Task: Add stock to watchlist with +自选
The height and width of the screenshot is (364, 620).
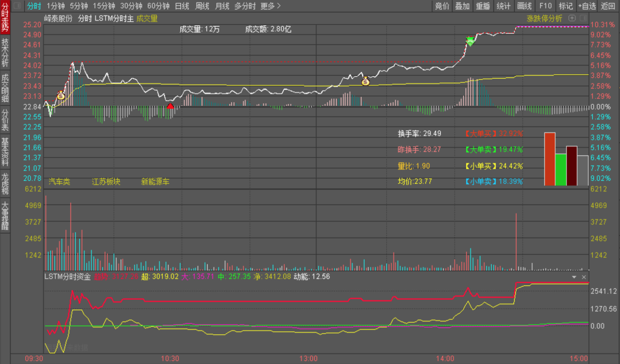Action: coord(587,6)
